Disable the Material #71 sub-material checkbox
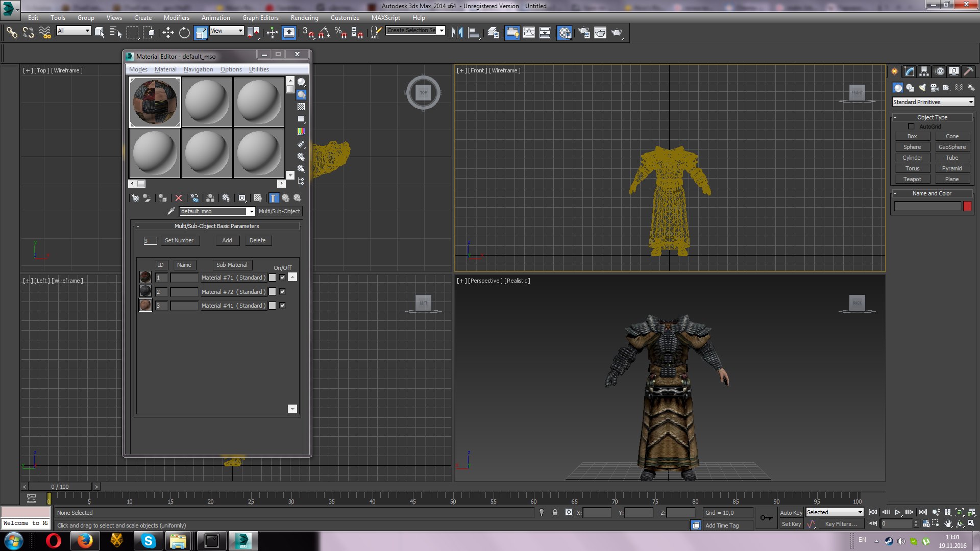The width and height of the screenshot is (980, 551). coord(282,278)
